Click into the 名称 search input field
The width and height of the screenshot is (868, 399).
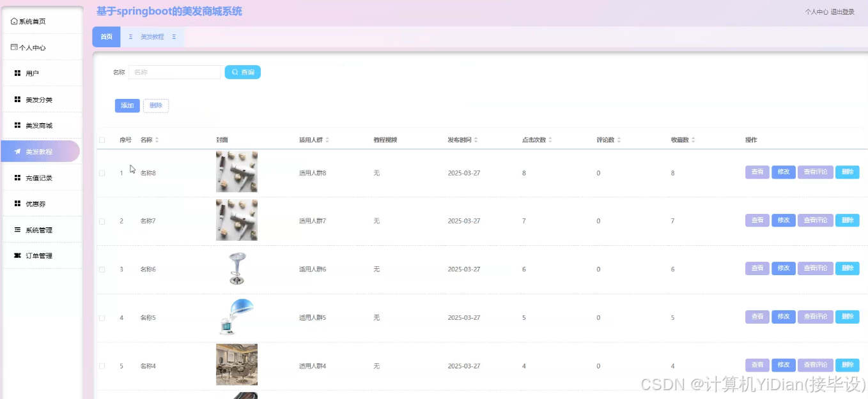click(174, 72)
